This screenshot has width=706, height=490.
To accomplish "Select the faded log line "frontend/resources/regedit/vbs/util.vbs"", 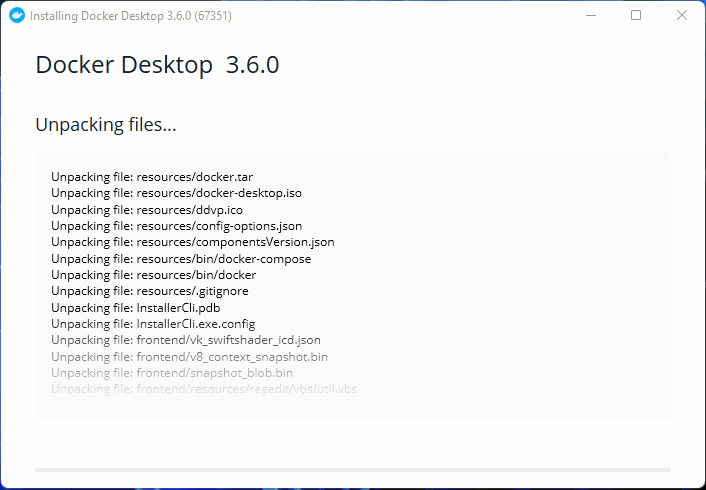I will tap(204, 389).
